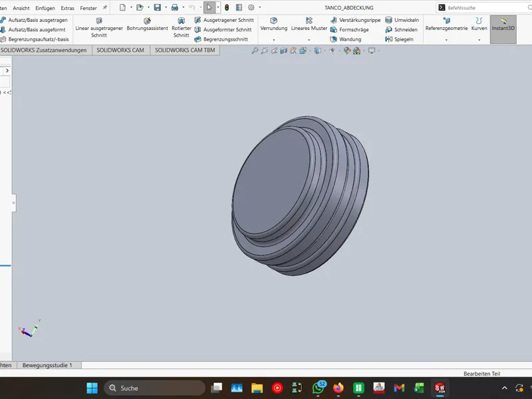Image resolution: width=532 pixels, height=399 pixels.
Task: Expand the Referenzgeometrie dropdown arrow
Action: 446,40
